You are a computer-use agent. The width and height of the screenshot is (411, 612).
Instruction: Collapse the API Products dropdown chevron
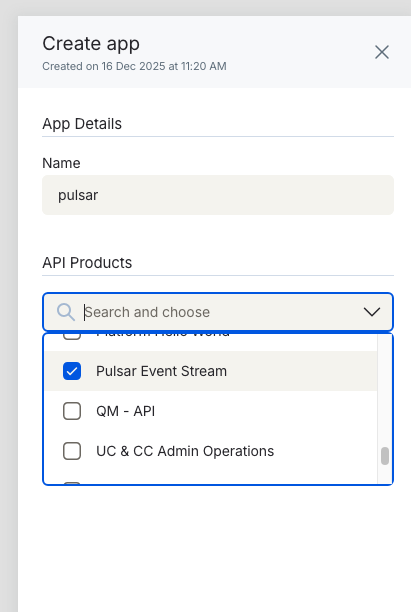point(372,312)
